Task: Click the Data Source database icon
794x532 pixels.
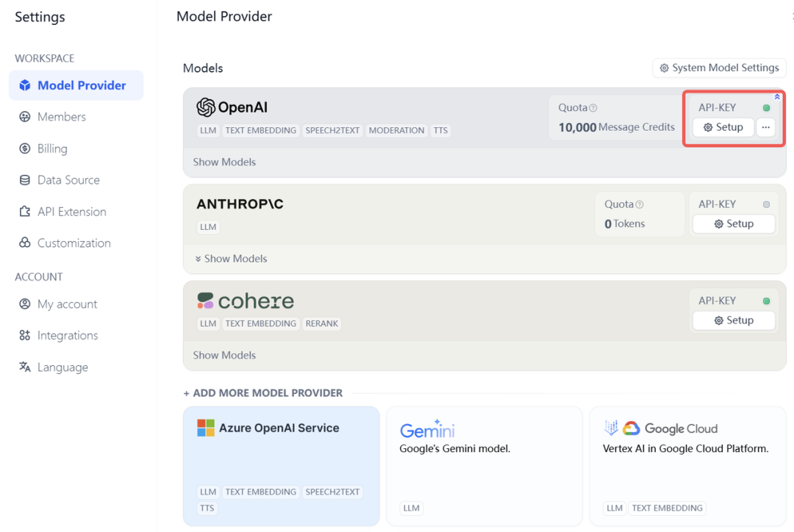Action: pyautogui.click(x=25, y=180)
